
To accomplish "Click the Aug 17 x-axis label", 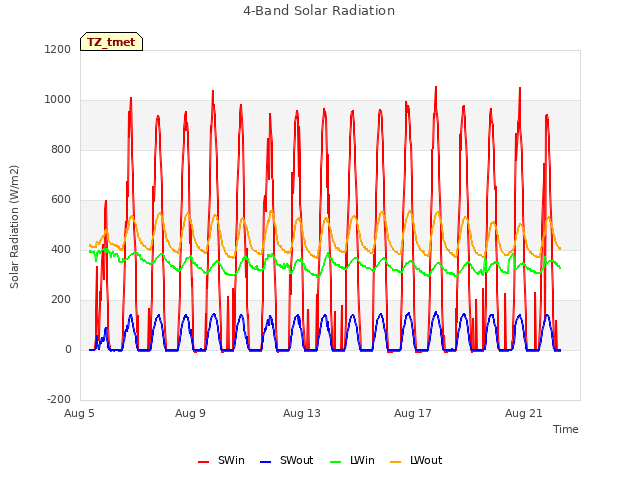I will pos(413,413).
